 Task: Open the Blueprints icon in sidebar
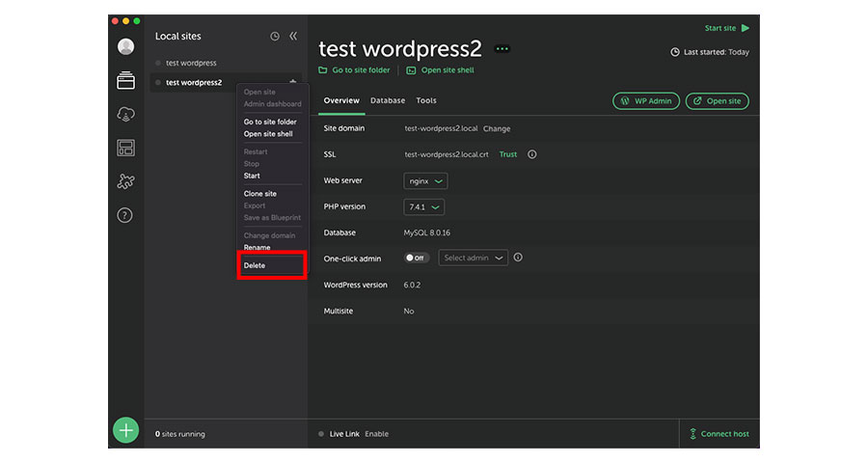[125, 148]
